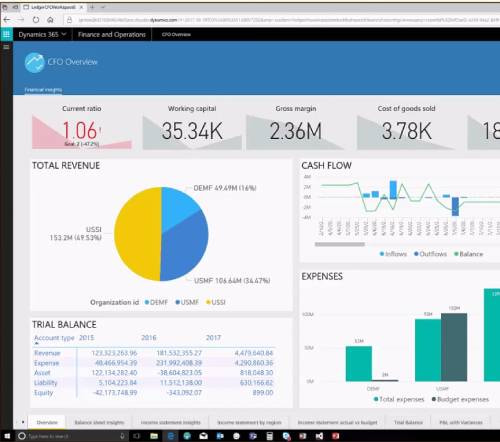Go back with the browser back arrow
Viewport: 500px width, 442px height.
coord(7,20)
